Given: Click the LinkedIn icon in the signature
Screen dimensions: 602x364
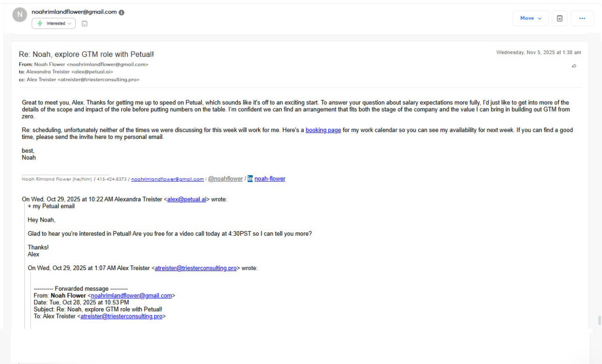Looking at the screenshot, I should tap(250, 178).
